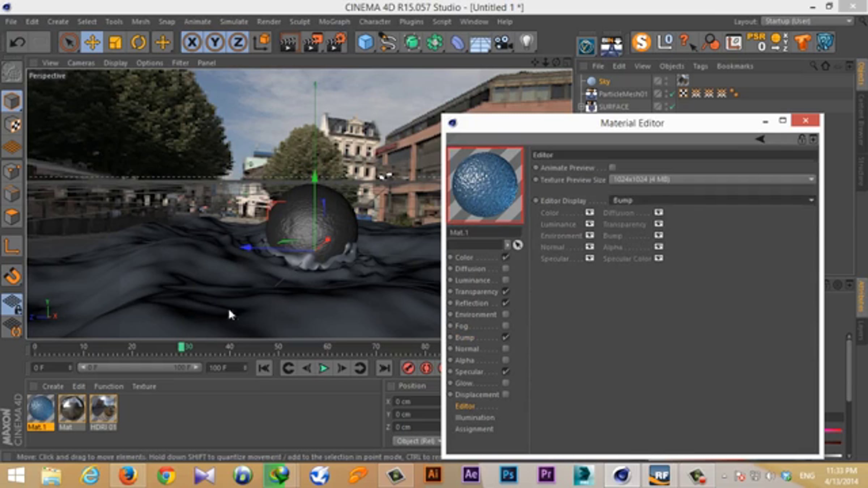Image resolution: width=868 pixels, height=488 pixels.
Task: Click the PSR 0 reset icon
Action: click(756, 42)
